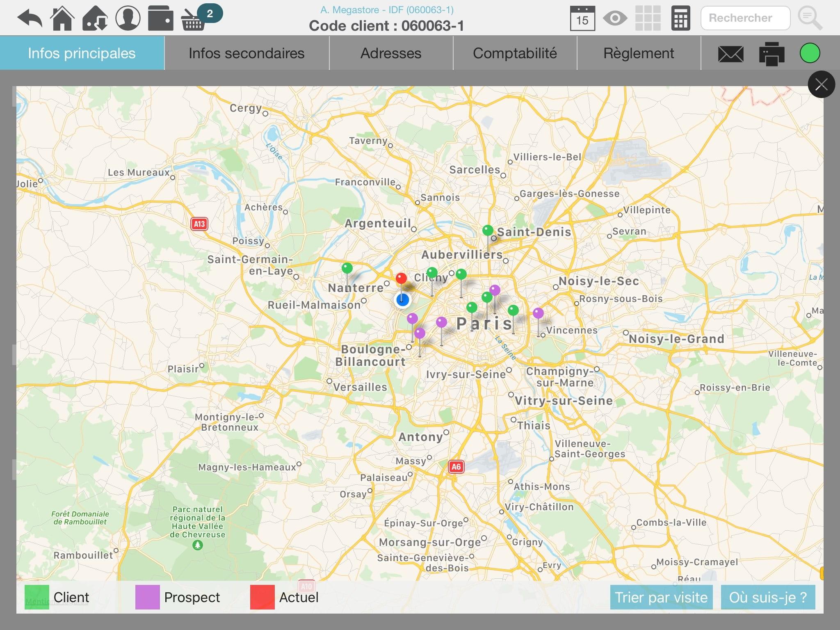The width and height of the screenshot is (840, 630).
Task: Open the shopping basket with 2 items
Action: point(201,18)
